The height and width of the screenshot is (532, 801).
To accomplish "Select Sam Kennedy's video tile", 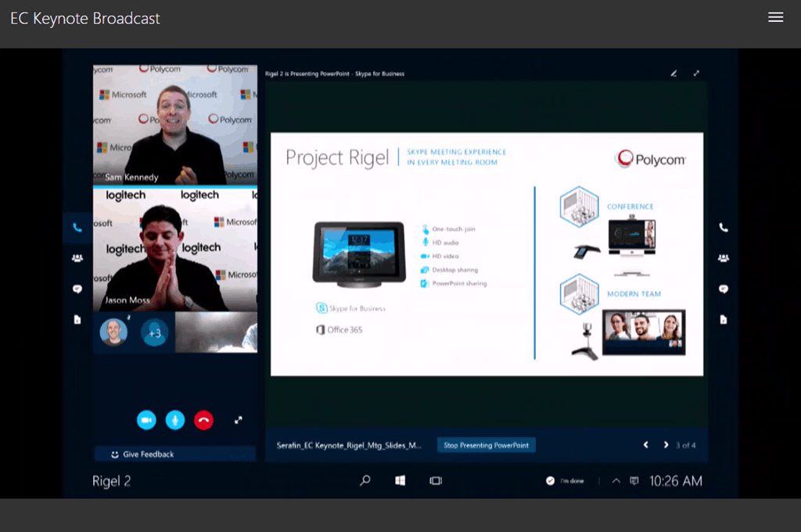I will pyautogui.click(x=174, y=125).
